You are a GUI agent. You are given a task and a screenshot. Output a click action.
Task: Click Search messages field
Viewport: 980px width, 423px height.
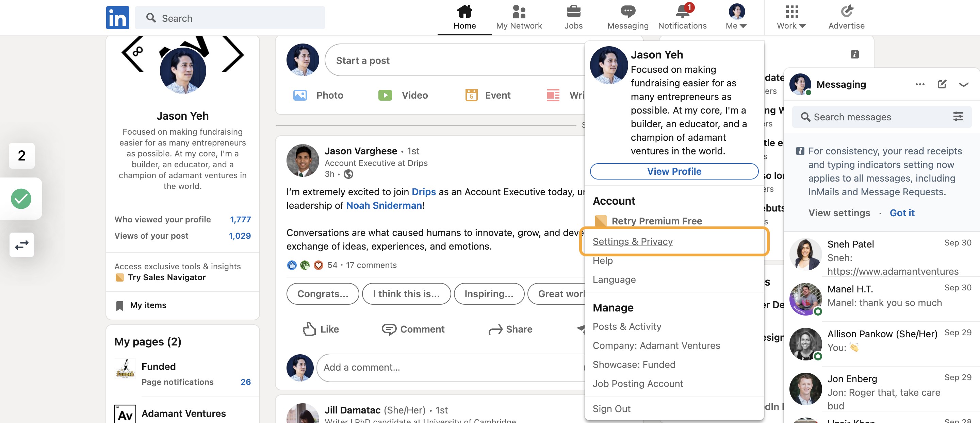[x=881, y=117]
